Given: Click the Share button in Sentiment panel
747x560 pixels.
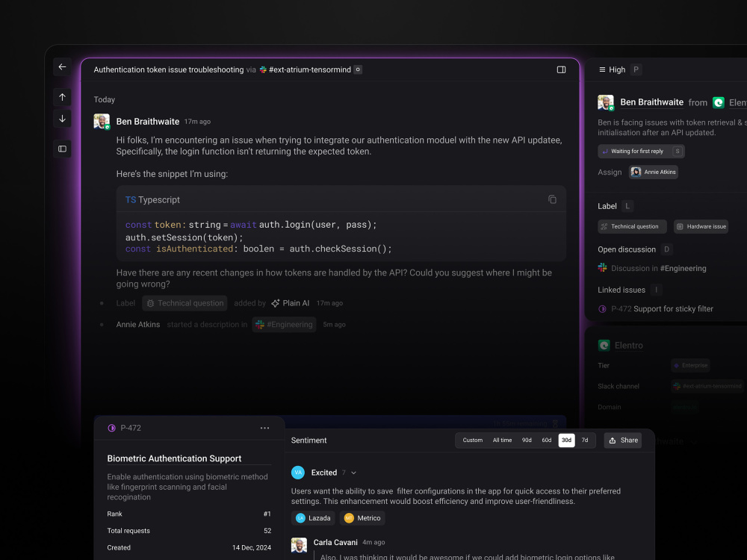Looking at the screenshot, I should 623,441.
